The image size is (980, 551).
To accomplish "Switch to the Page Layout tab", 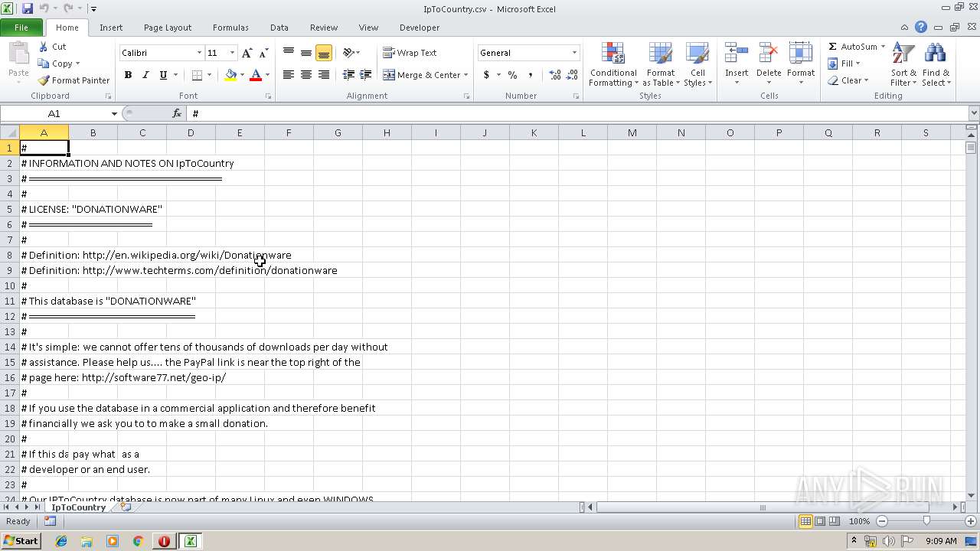I will 168,28.
